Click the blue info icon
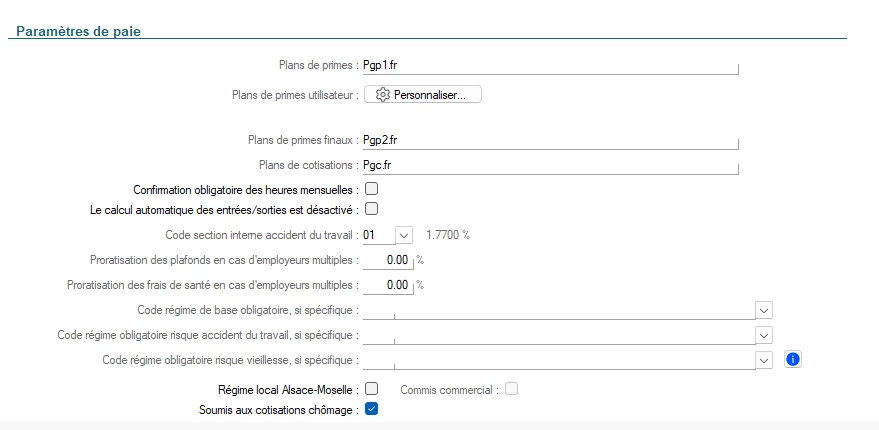Screen dimensions: 879x430 (794, 360)
